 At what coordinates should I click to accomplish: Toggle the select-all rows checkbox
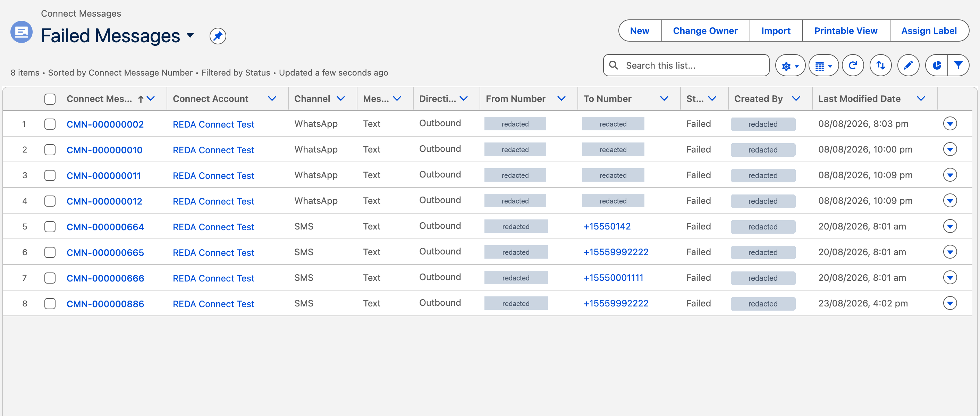coord(50,99)
